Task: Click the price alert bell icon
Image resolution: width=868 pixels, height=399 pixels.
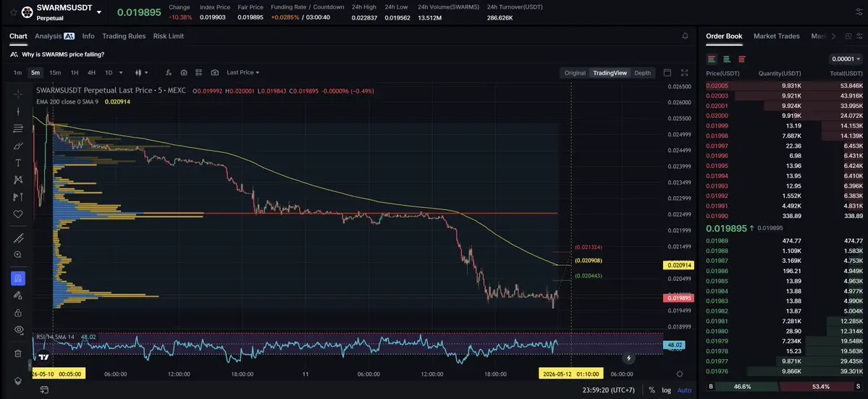Action: click(686, 36)
